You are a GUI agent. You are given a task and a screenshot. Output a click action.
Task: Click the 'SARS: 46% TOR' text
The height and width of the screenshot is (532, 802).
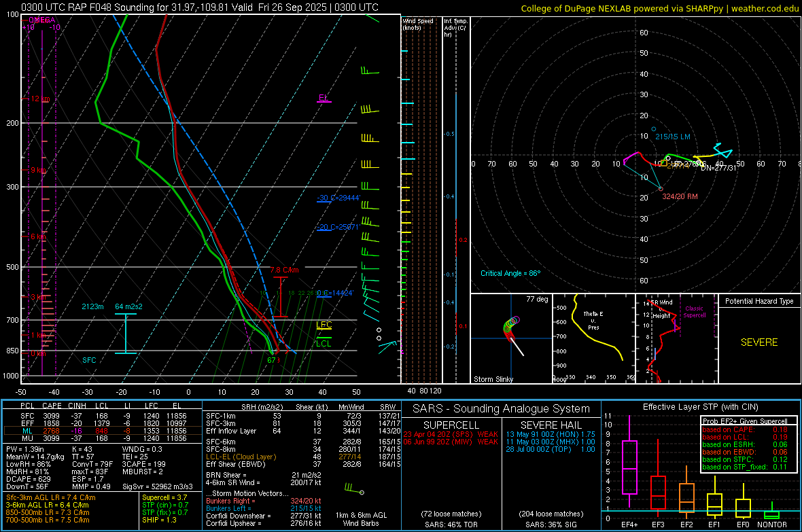point(451,525)
